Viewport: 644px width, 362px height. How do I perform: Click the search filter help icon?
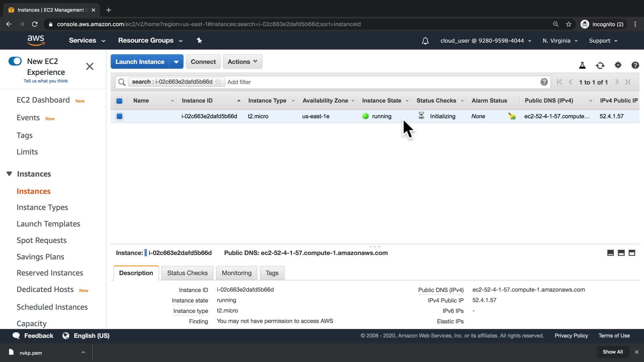(x=544, y=82)
